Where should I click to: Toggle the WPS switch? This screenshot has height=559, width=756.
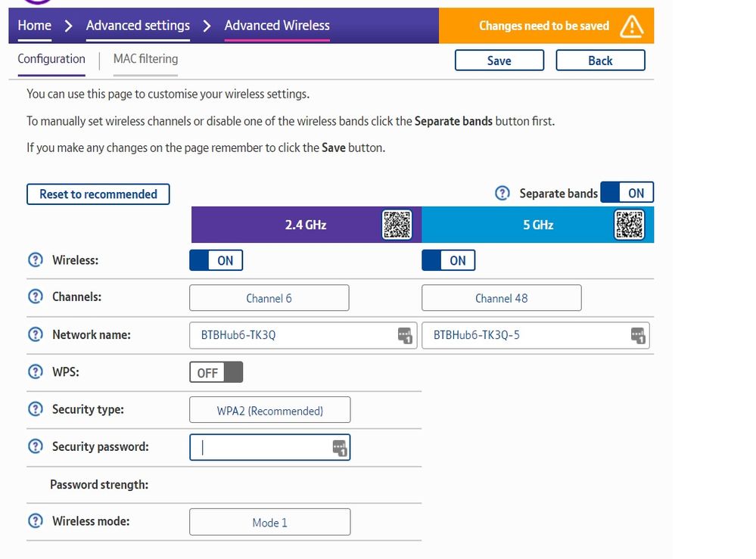point(216,372)
